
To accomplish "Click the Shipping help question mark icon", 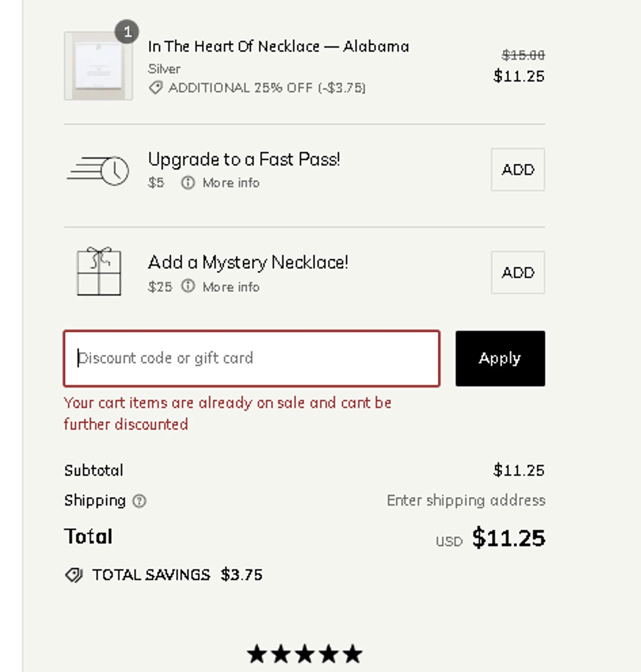I will coord(139,501).
